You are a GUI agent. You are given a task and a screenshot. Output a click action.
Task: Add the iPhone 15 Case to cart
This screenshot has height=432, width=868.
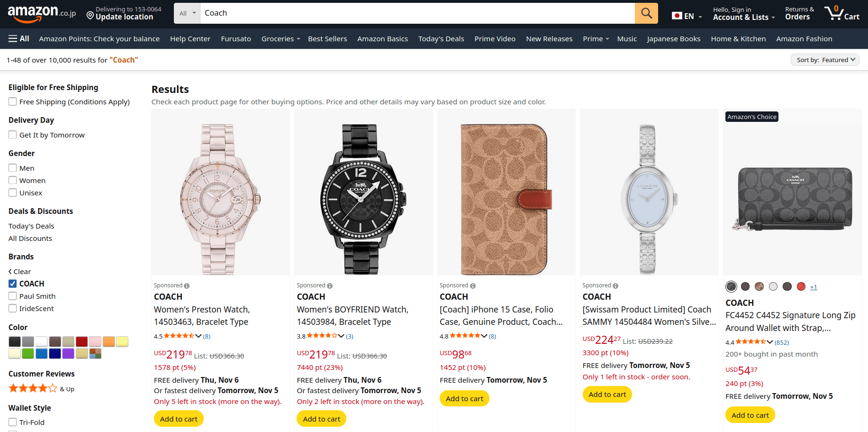coord(464,399)
